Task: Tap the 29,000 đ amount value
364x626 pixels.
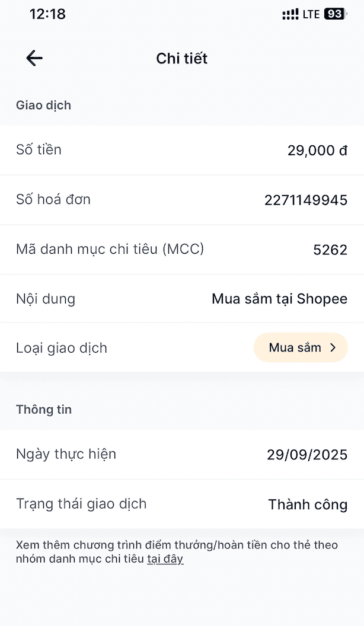Action: (x=317, y=151)
